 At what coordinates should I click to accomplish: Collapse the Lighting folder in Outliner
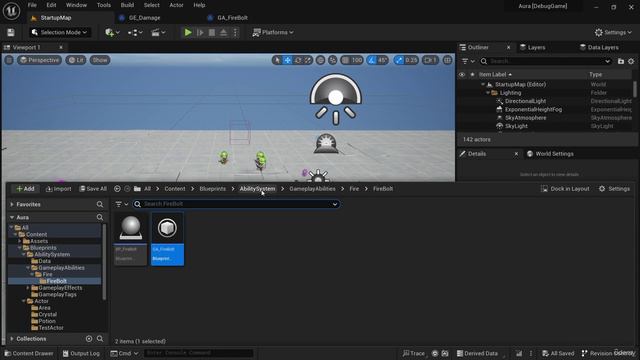click(488, 93)
